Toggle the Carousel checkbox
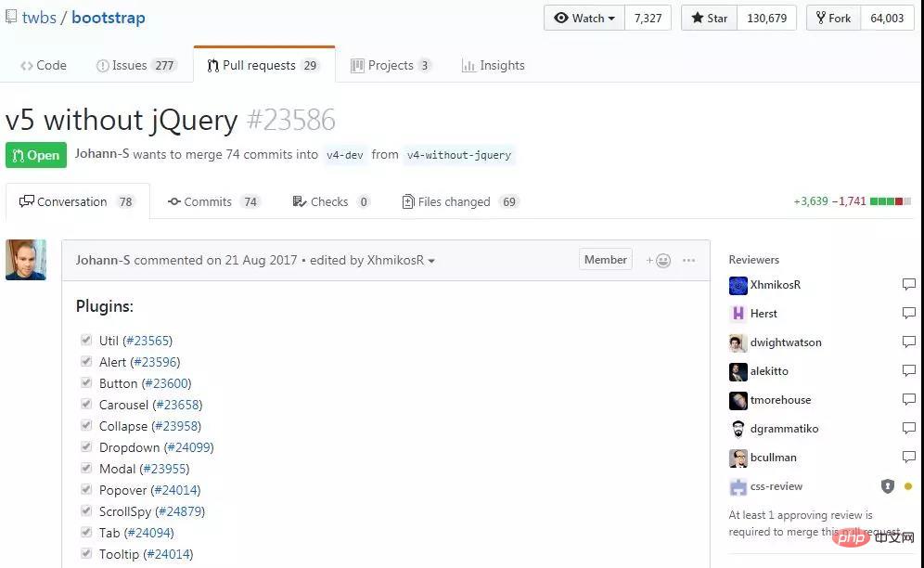This screenshot has width=924, height=568. click(x=86, y=404)
